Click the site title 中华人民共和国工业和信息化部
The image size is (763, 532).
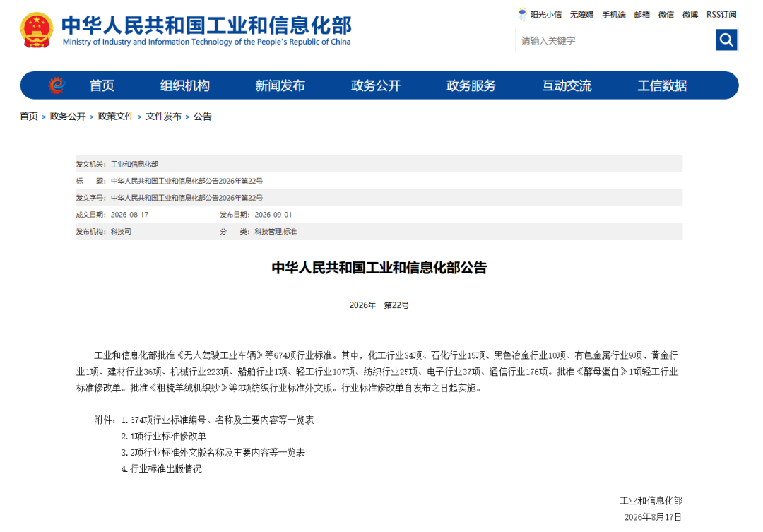pos(206,25)
